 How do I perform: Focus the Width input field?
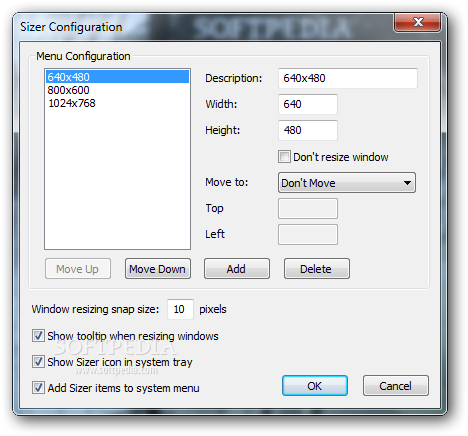308,104
